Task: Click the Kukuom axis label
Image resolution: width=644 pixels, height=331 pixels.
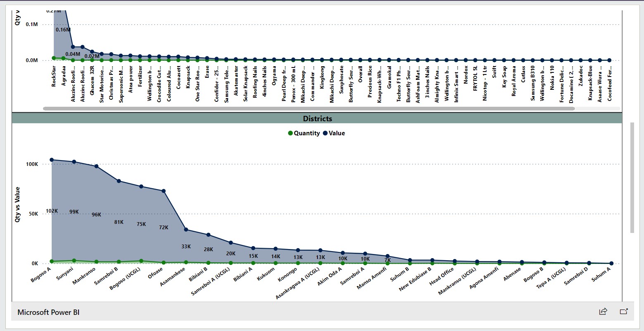Action: pyautogui.click(x=266, y=274)
